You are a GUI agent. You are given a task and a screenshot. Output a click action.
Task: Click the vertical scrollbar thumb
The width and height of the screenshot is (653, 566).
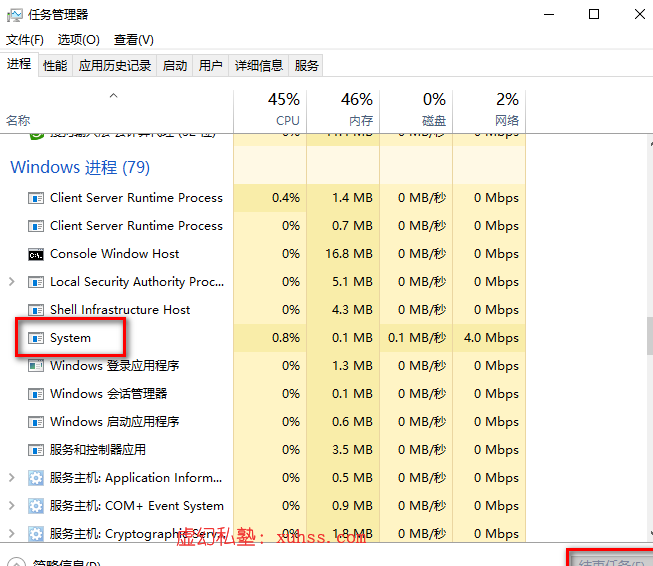tap(650, 336)
